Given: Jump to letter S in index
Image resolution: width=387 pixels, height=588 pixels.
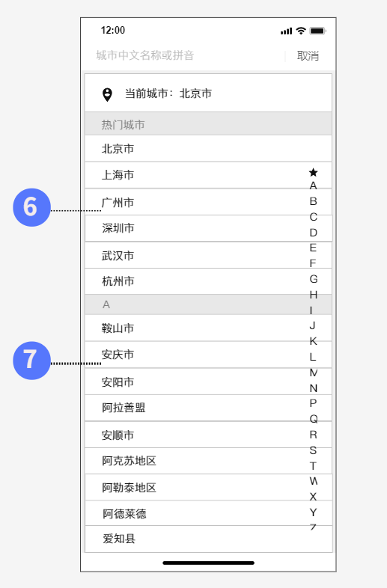Looking at the screenshot, I should (x=313, y=450).
